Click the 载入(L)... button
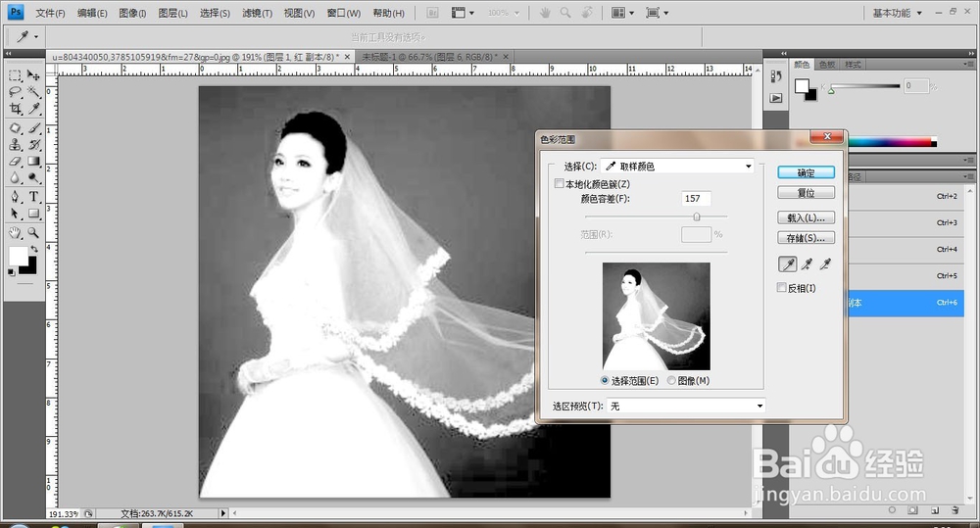The image size is (980, 528). [x=806, y=218]
